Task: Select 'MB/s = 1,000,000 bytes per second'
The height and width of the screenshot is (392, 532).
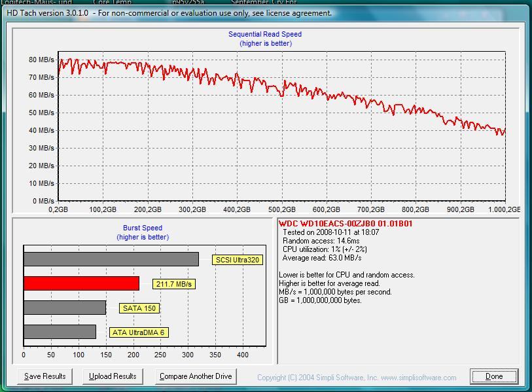Action: point(335,292)
